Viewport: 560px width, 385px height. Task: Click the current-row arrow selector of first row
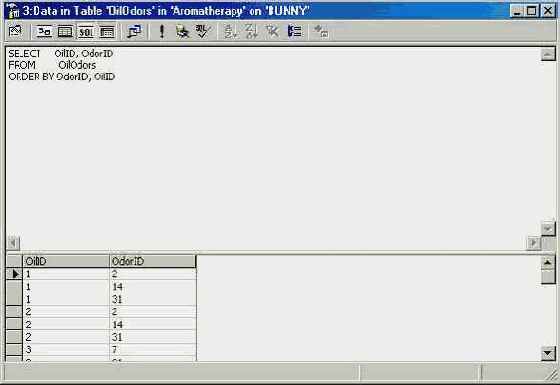coord(14,274)
